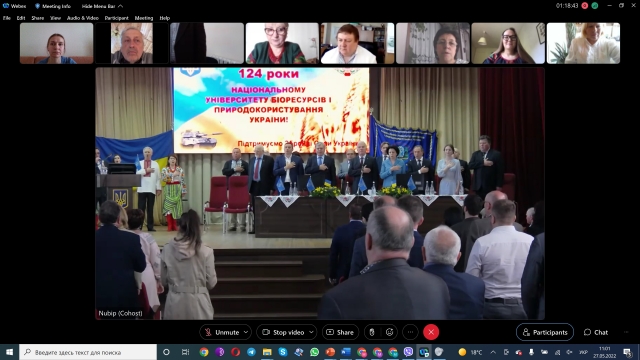This screenshot has height=360, width=640.
Task: Open Telegram on the taskbar
Action: [x=251, y=352]
